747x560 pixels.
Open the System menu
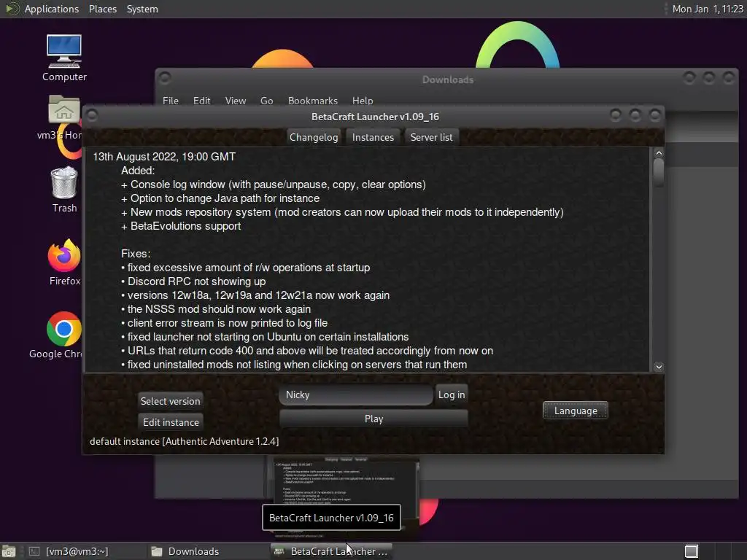pyautogui.click(x=142, y=9)
